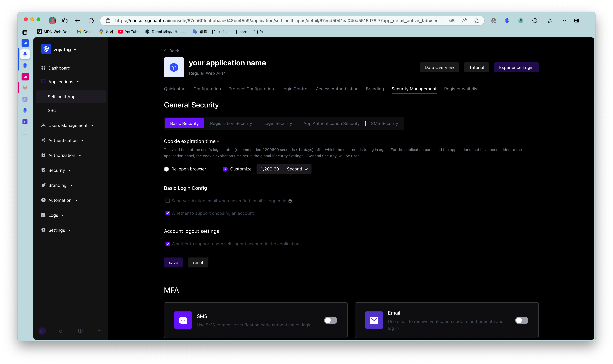Click the help icon beside verification email option
Image resolution: width=613 pixels, height=364 pixels.
pyautogui.click(x=290, y=201)
